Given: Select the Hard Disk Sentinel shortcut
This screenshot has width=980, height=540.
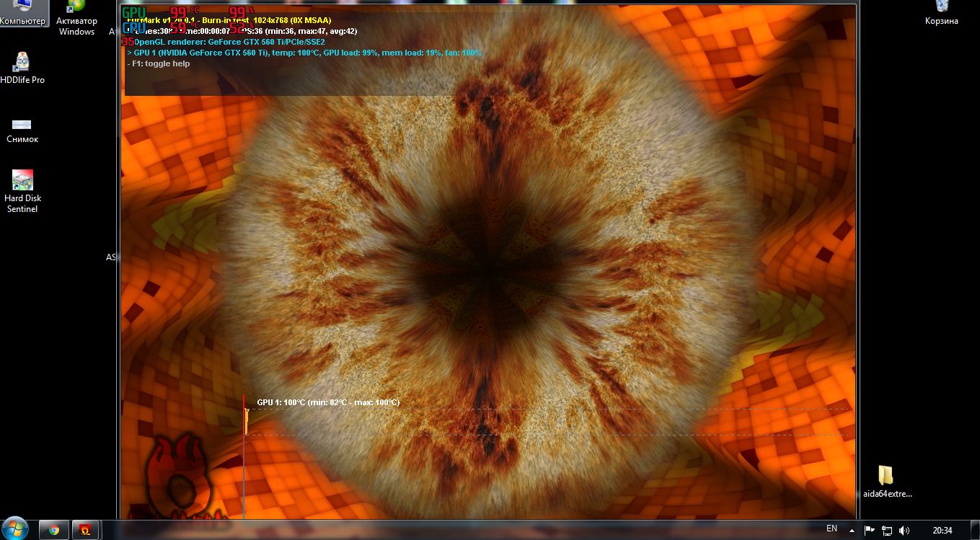Looking at the screenshot, I should click(x=22, y=192).
